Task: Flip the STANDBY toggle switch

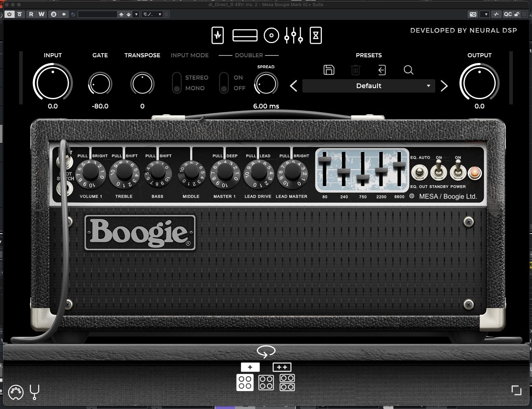Action: (x=439, y=171)
